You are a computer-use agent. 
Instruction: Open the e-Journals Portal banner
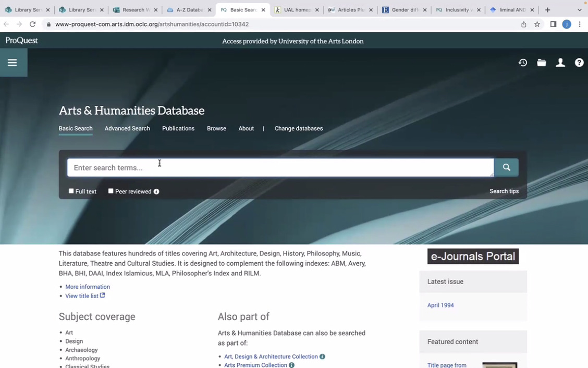tap(473, 256)
